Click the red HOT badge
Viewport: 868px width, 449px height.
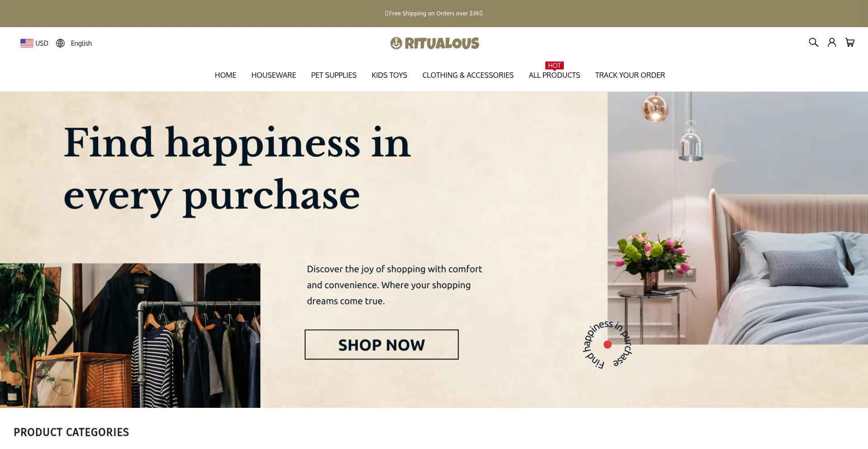click(554, 66)
